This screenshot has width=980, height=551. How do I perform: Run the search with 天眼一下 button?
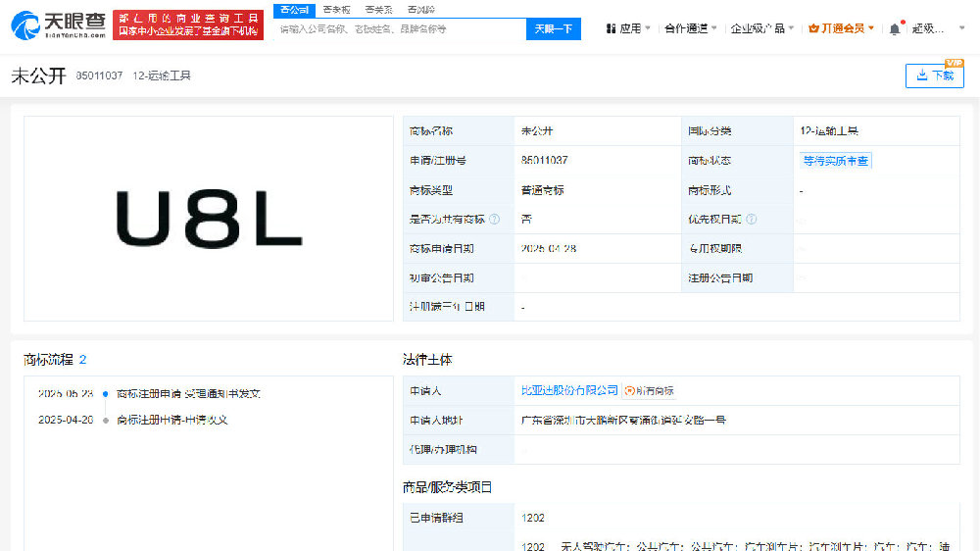coord(554,28)
